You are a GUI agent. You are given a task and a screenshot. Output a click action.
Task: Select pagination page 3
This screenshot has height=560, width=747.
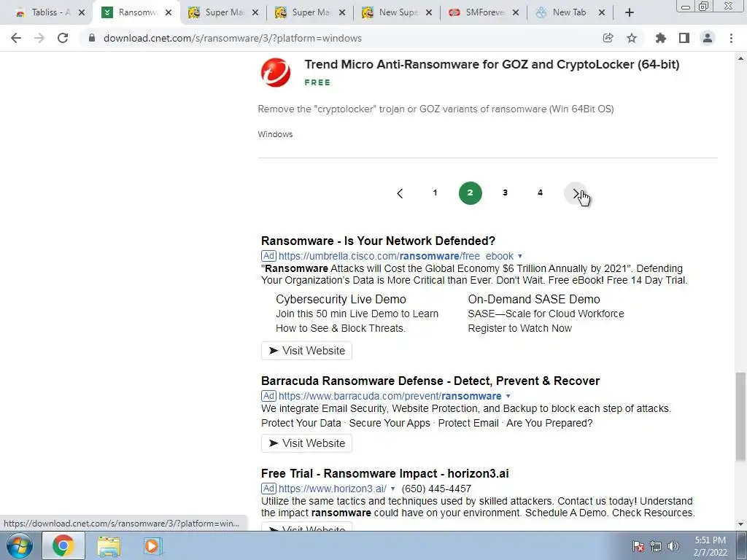click(505, 192)
